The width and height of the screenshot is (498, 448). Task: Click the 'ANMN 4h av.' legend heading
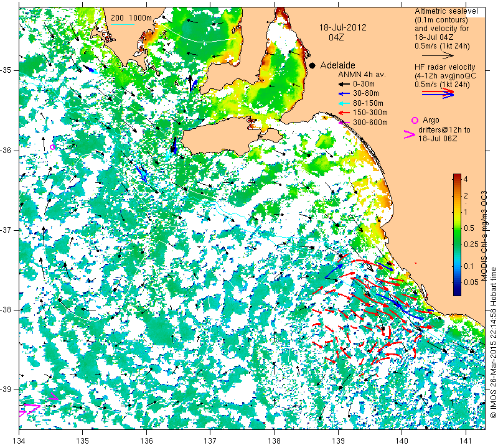tap(362, 75)
